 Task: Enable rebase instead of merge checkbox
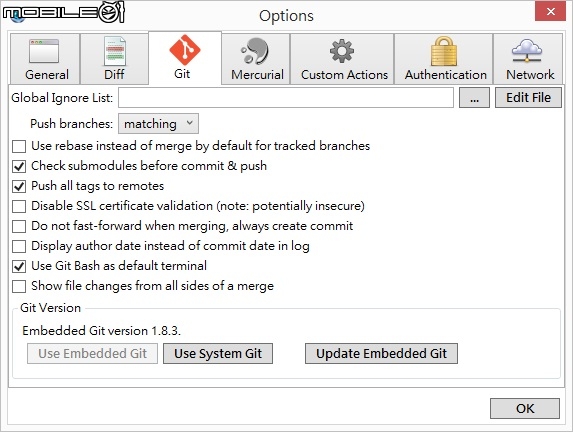[19, 146]
